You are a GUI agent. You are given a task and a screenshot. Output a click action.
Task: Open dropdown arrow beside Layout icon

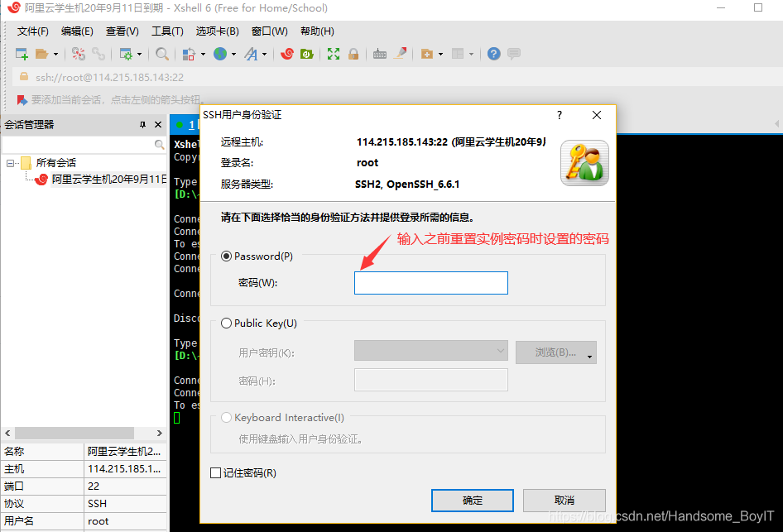[471, 55]
